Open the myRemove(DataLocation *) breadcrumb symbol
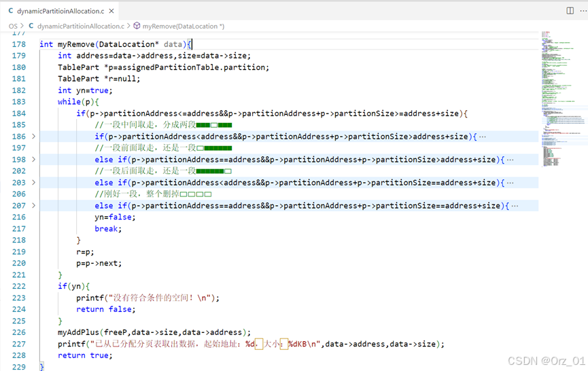The image size is (588, 371). coord(183,26)
